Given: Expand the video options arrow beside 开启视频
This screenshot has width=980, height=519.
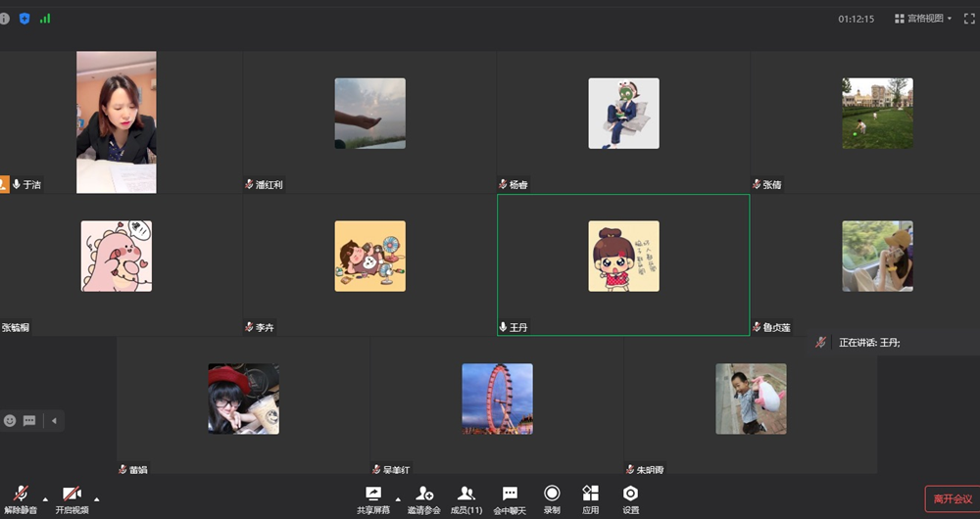Looking at the screenshot, I should pyautogui.click(x=96, y=499).
